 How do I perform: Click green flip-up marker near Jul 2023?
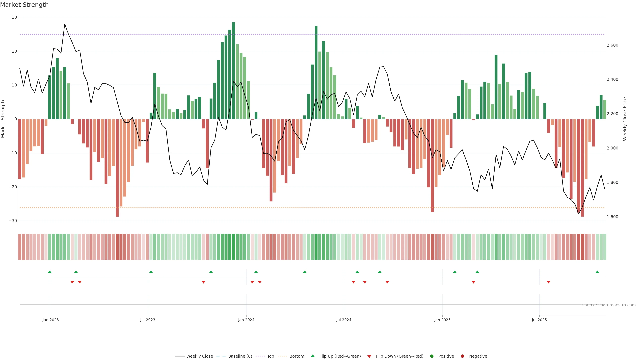coord(151,272)
